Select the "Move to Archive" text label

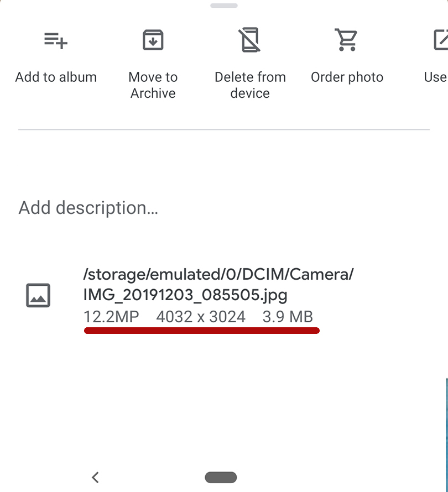coord(153,85)
